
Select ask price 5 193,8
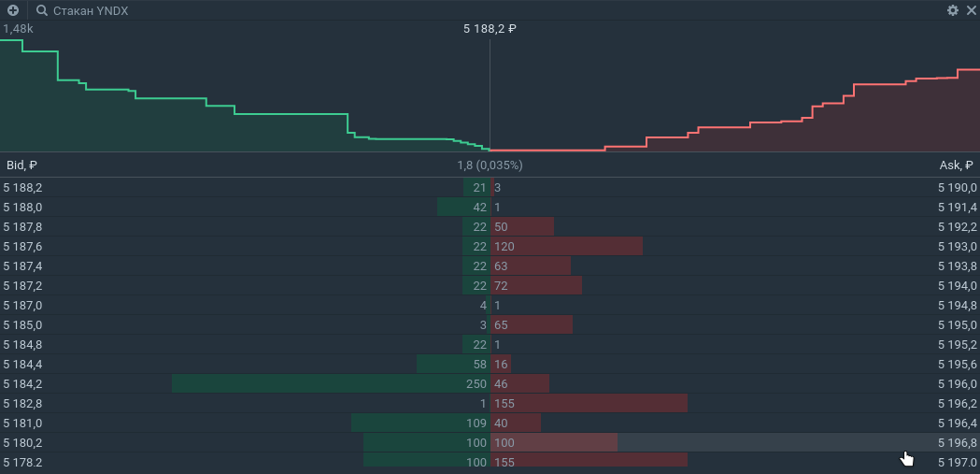pyautogui.click(x=957, y=266)
